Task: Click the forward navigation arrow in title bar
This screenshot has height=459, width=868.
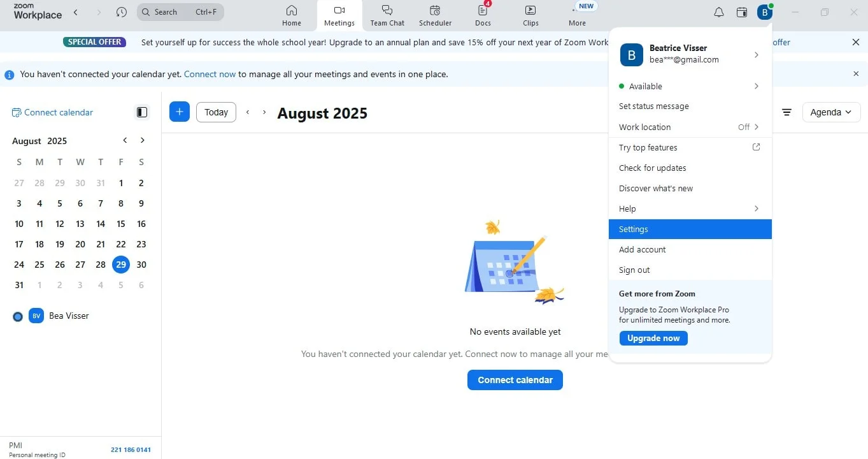Action: point(99,12)
